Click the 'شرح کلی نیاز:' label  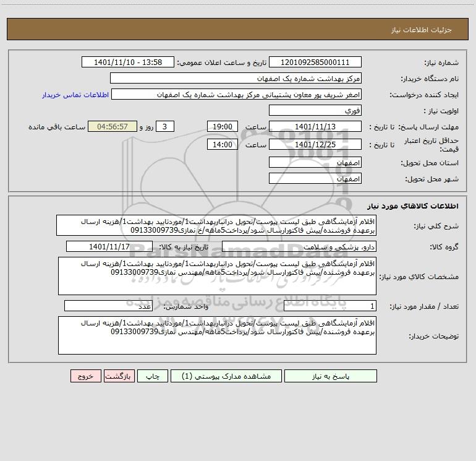click(x=436, y=226)
